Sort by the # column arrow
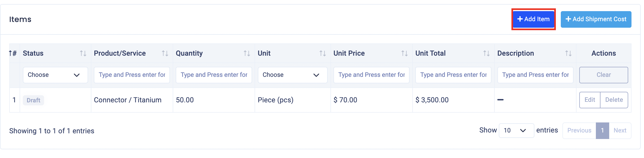The image size is (644, 158). pos(10,53)
